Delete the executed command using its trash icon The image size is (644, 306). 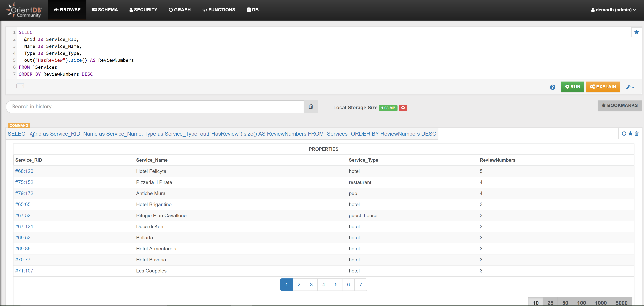point(636,134)
